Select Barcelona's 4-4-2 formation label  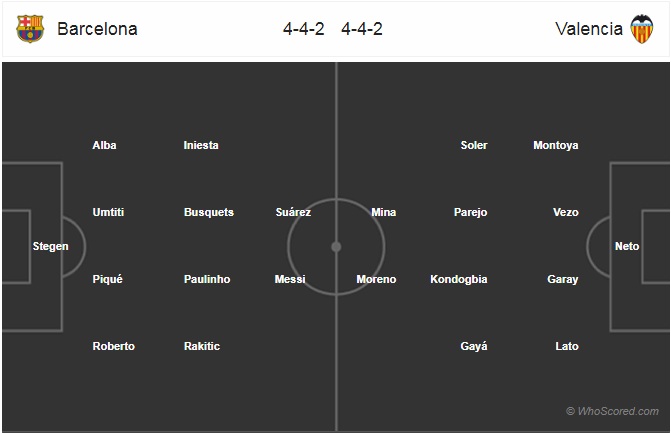point(303,29)
